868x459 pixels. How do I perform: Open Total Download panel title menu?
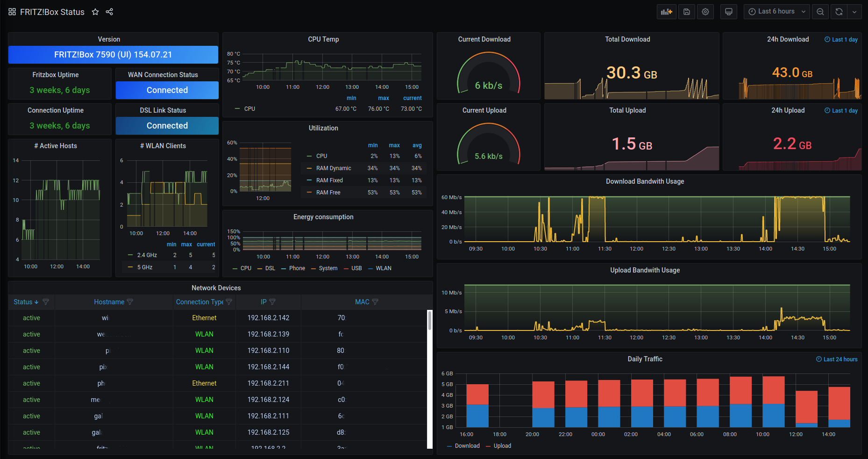[x=627, y=39]
